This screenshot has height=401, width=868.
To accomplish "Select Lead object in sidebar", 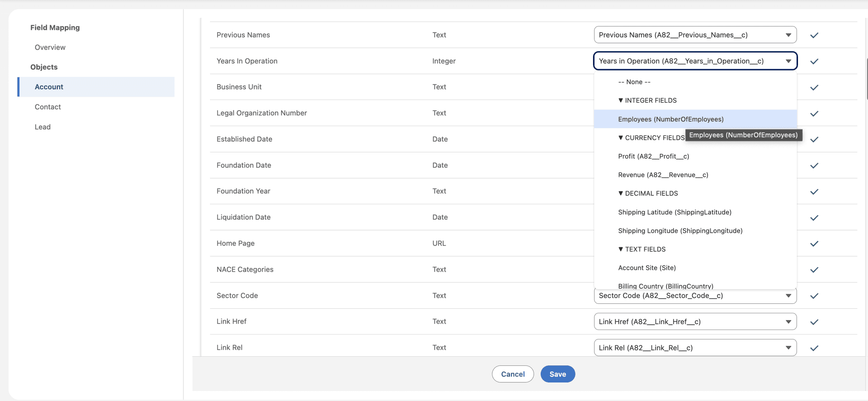I will click(43, 127).
